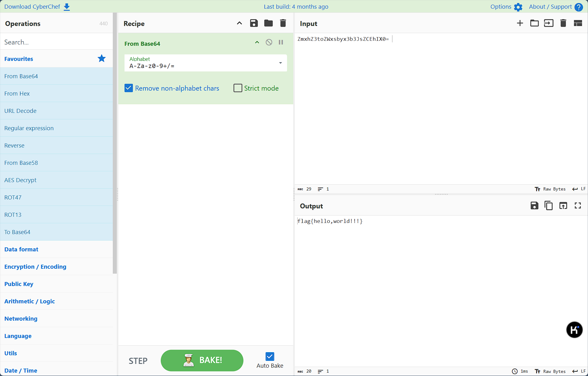Copy raw output to clipboard
Screen dimensions: 588x376
pos(549,206)
